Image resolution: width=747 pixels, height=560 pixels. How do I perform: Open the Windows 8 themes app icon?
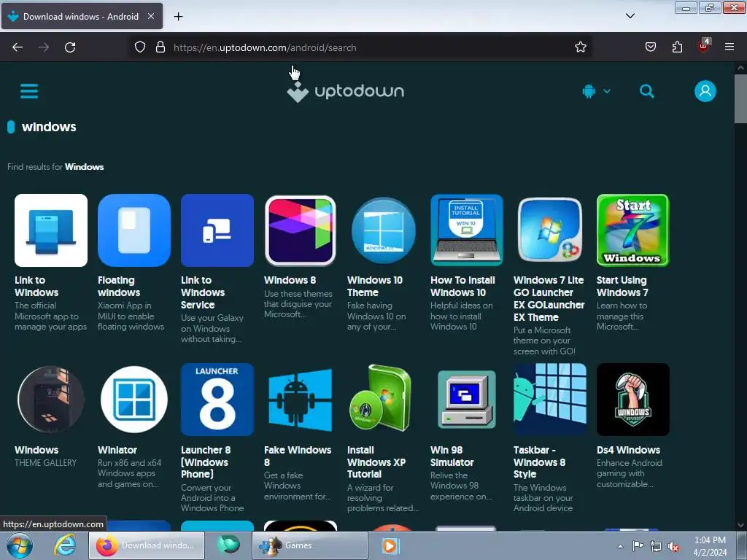(300, 230)
